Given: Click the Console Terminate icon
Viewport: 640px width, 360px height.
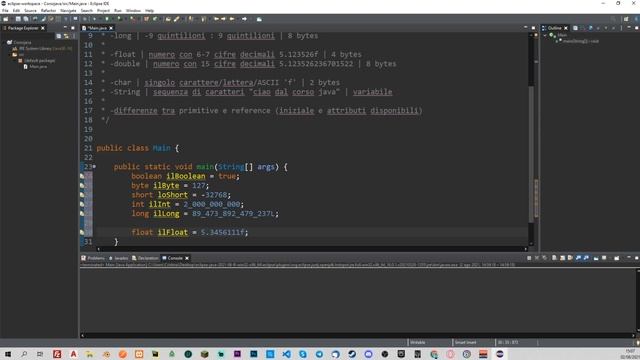Looking at the screenshot, I should (x=529, y=258).
